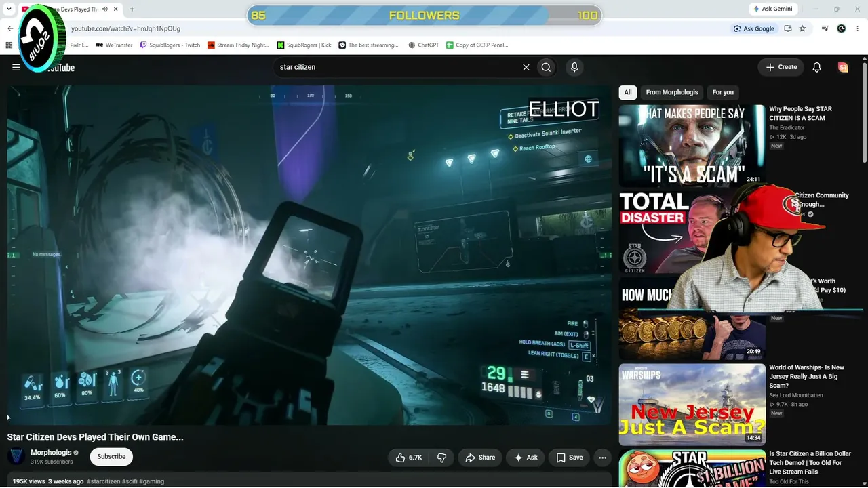Viewport: 868px width, 488px height.
Task: Open the Too Old For This channel link
Action: click(x=789, y=482)
